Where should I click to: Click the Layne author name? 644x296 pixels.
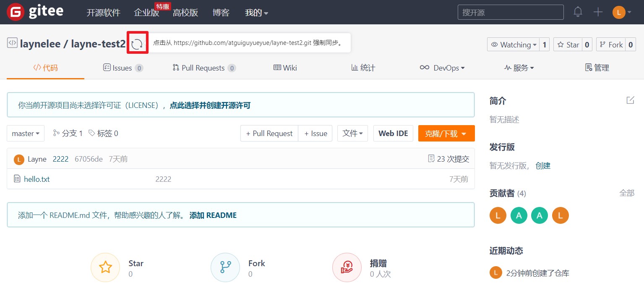(37, 159)
